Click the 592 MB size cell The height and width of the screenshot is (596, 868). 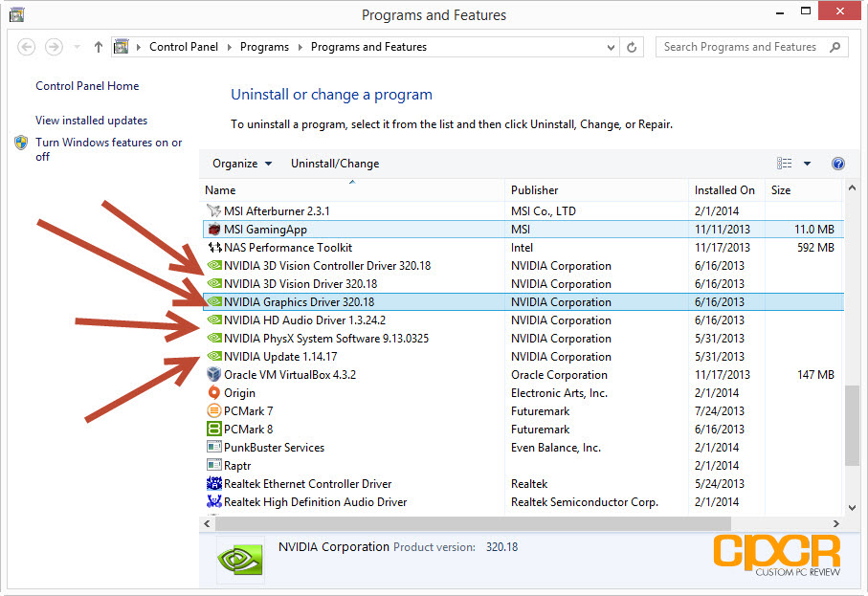click(815, 248)
